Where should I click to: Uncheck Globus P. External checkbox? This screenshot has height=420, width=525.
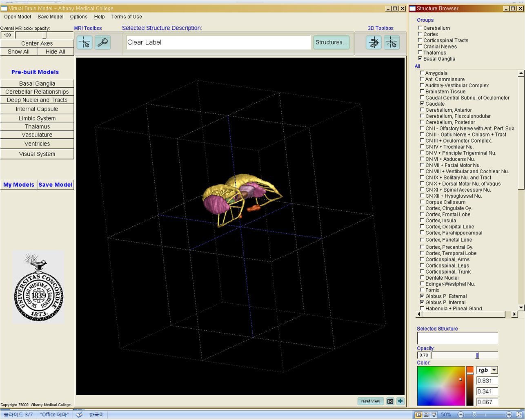(422, 296)
